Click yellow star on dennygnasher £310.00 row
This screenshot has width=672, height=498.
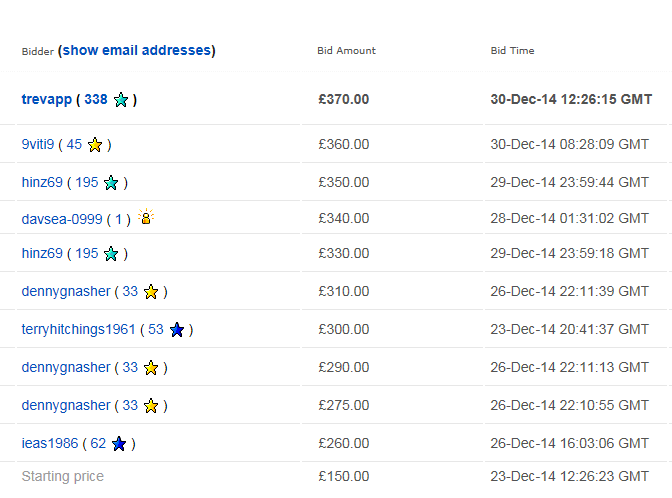(x=151, y=292)
